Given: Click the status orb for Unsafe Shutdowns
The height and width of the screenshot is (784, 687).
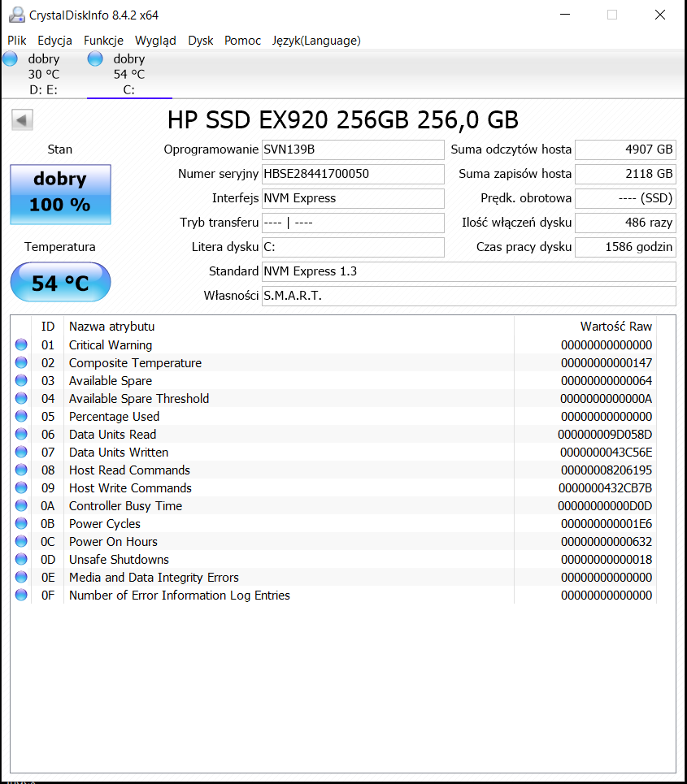Looking at the screenshot, I should (x=21, y=559).
